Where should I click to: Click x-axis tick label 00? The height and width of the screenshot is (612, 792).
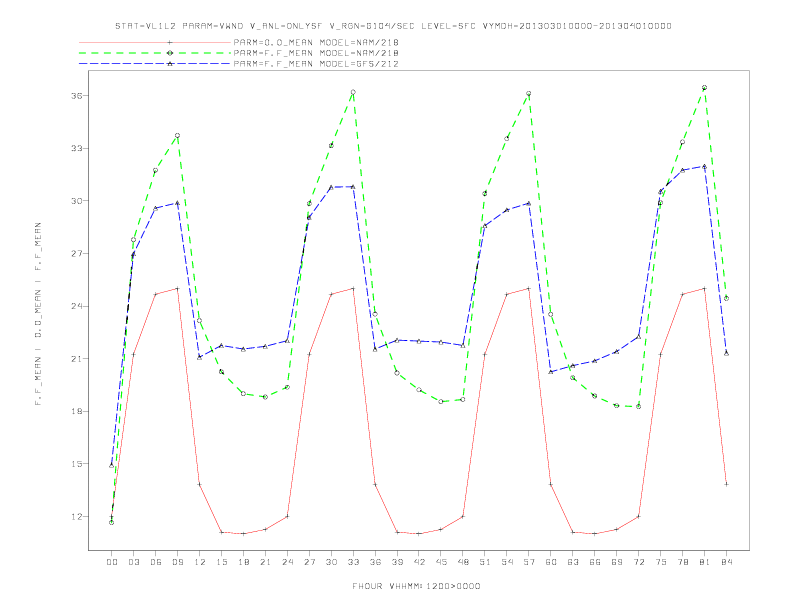(112, 562)
